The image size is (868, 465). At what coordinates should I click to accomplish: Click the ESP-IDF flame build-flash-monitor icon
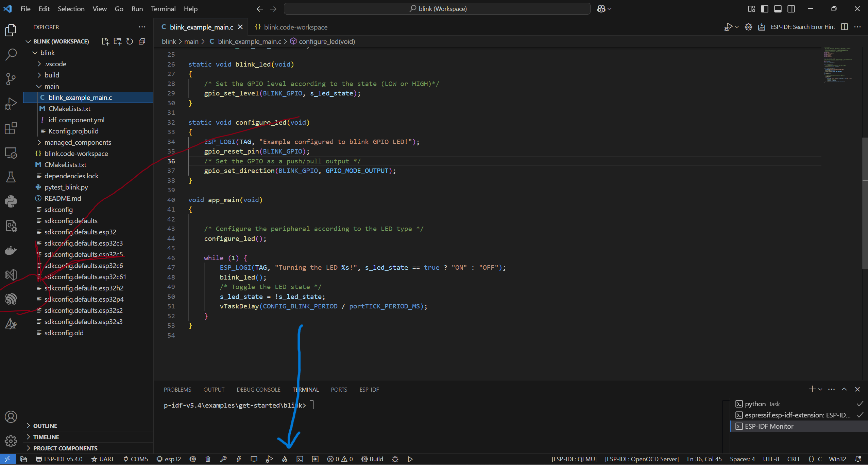[x=285, y=459]
